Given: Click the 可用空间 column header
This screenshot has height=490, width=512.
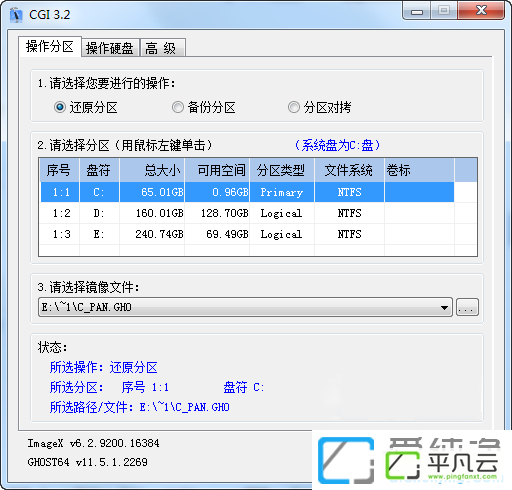Looking at the screenshot, I should point(217,170).
